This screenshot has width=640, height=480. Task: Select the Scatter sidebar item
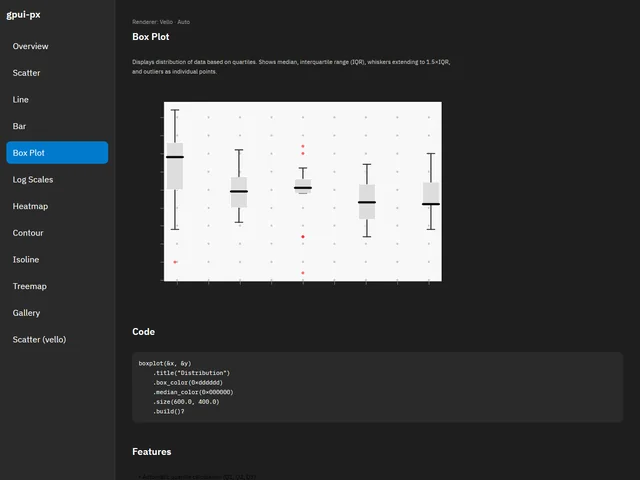coord(57,73)
